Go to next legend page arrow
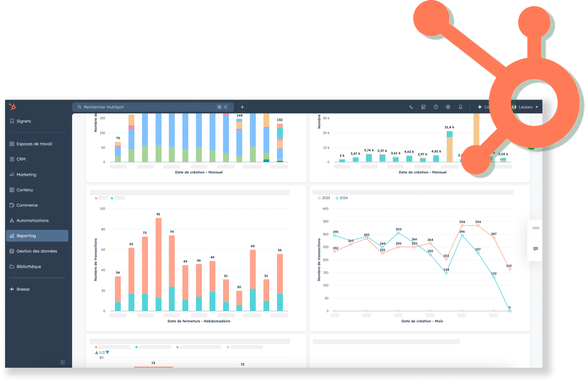Screen dimensions: 588x382 tap(108, 353)
